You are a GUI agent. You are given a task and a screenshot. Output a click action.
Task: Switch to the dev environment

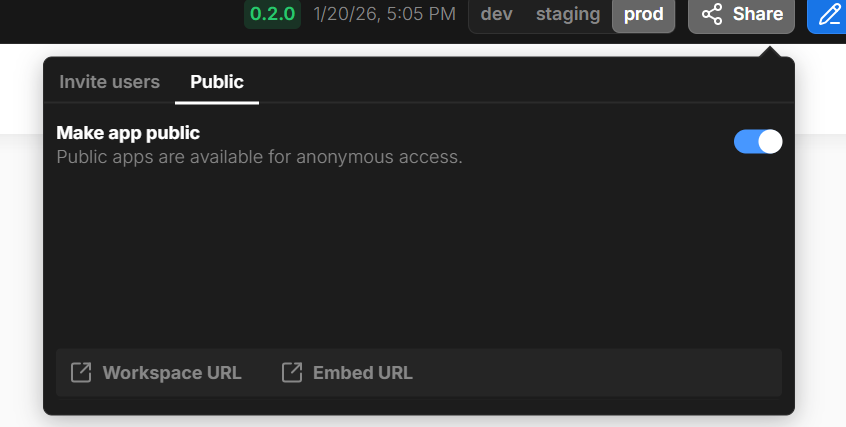click(x=496, y=15)
